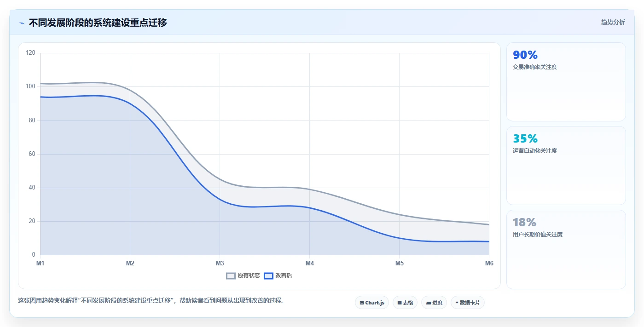Click the 0 y-axis value
This screenshot has height=327, width=644.
pyautogui.click(x=34, y=255)
